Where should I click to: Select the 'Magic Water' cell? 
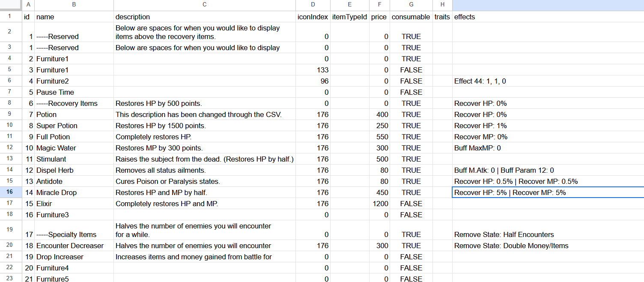pos(74,148)
